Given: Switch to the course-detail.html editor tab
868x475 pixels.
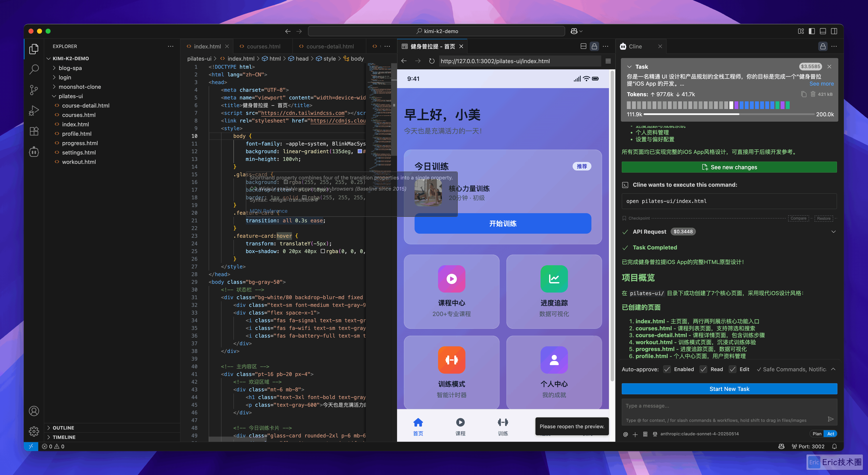Looking at the screenshot, I should pyautogui.click(x=330, y=47).
